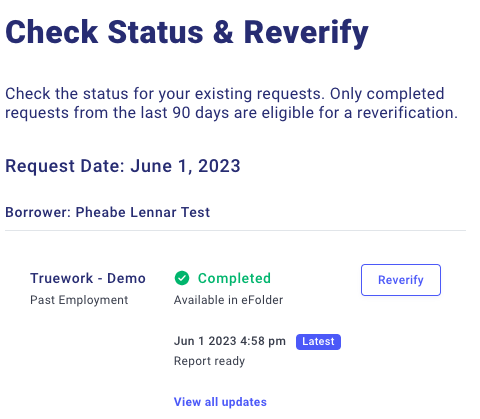Image resolution: width=480 pixels, height=419 pixels.
Task: Select the Truework - Demo entry
Action: [x=88, y=278]
